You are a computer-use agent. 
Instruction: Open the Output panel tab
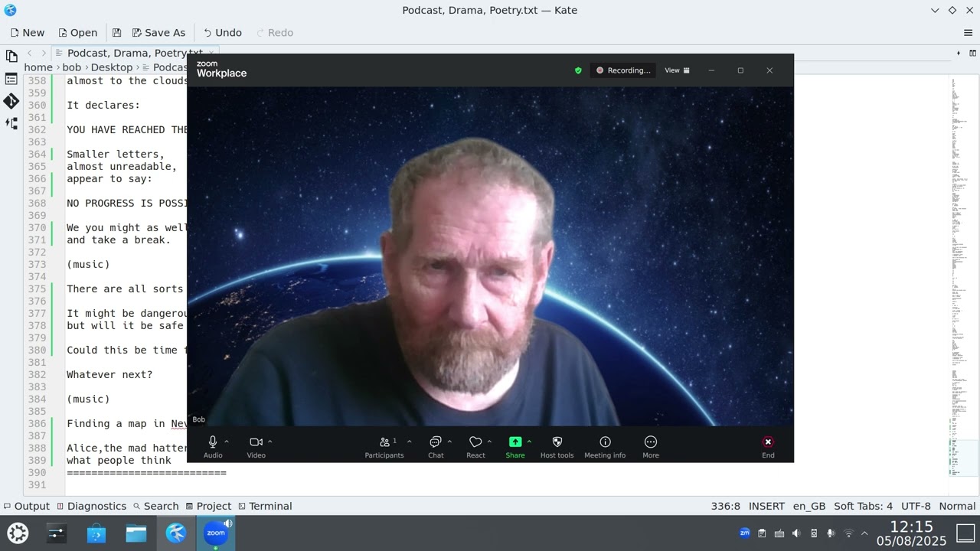click(x=27, y=506)
